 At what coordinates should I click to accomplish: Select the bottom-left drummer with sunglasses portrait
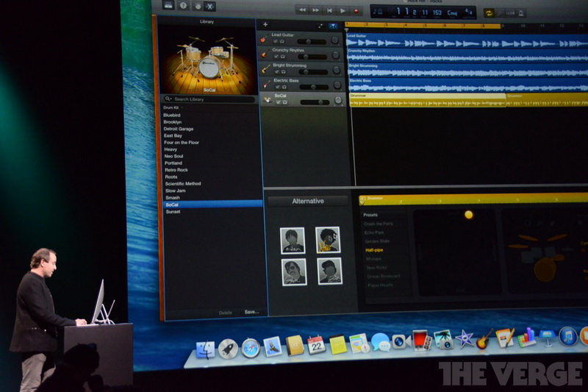pyautogui.click(x=294, y=272)
